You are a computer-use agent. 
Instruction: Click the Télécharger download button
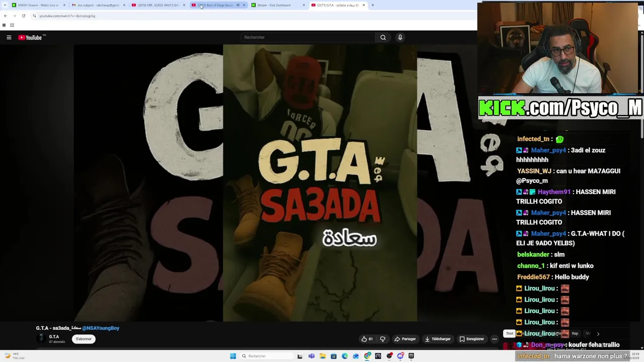point(437,339)
